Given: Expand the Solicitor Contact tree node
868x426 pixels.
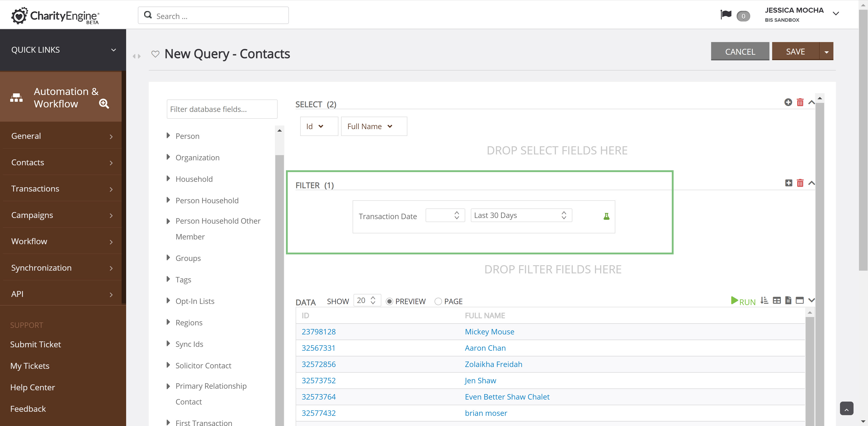Looking at the screenshot, I should coord(168,365).
